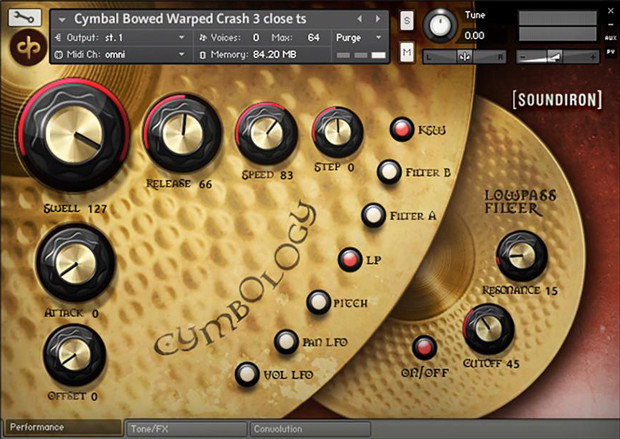This screenshot has height=439, width=620.
Task: Click the Swell 127 value label
Action: (75, 208)
